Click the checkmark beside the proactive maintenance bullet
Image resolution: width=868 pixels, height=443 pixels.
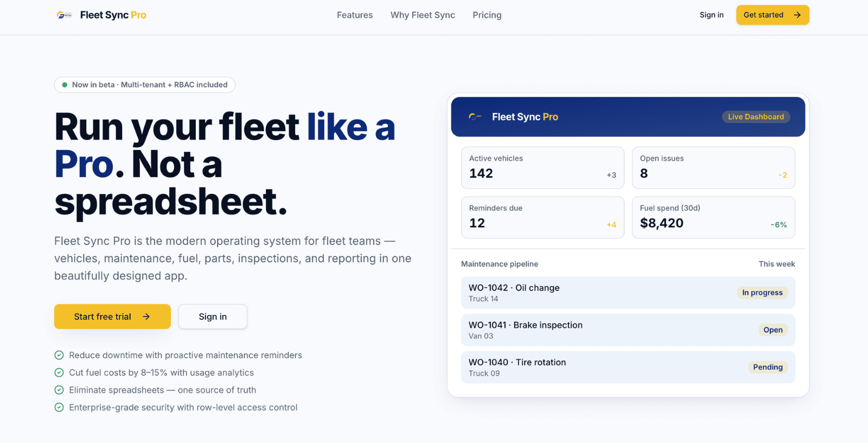pos(59,355)
